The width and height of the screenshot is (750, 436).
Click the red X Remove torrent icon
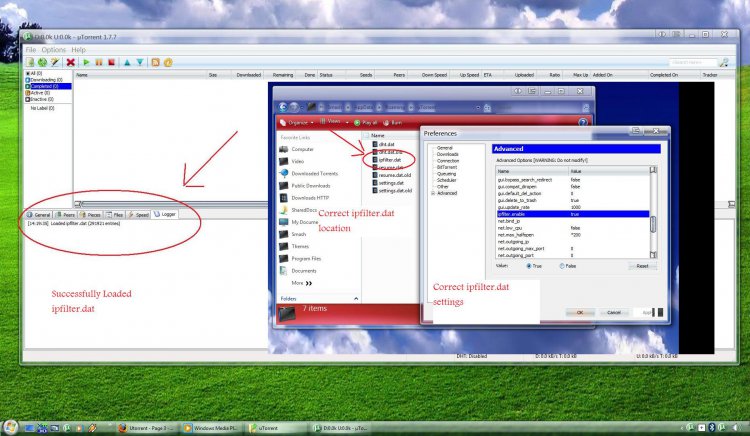click(x=71, y=62)
